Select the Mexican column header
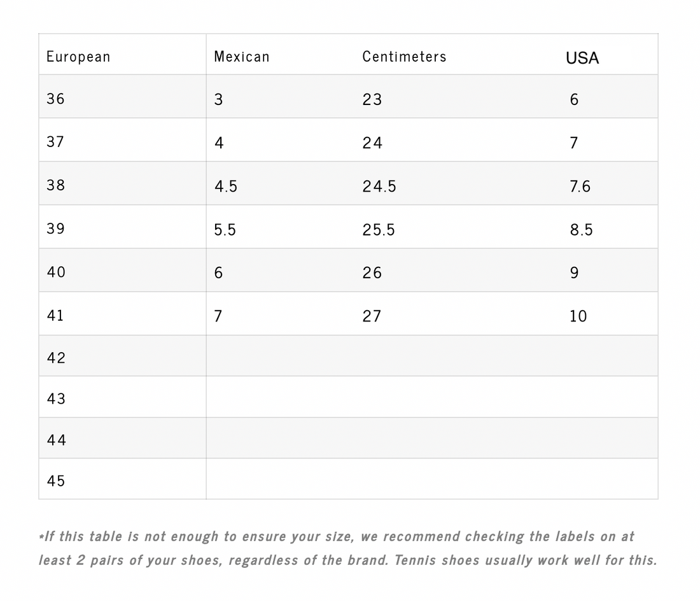This screenshot has width=700, height=601. click(242, 57)
